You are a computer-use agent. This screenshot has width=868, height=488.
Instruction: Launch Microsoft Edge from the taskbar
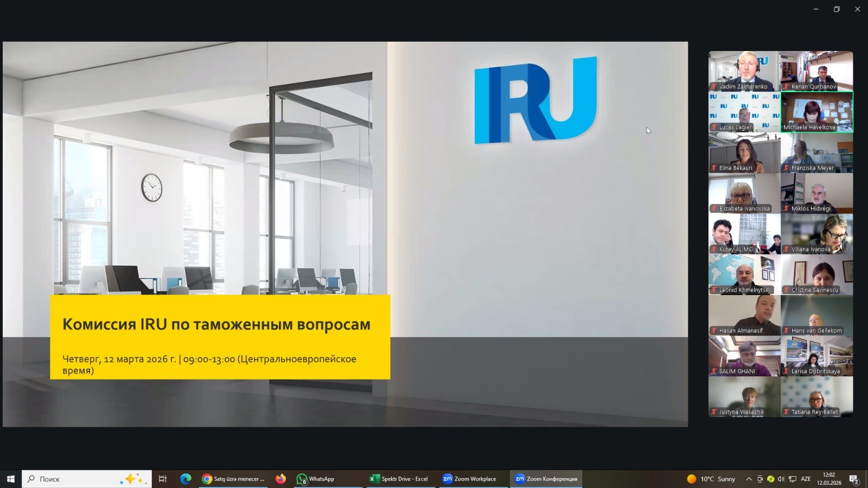(x=186, y=479)
